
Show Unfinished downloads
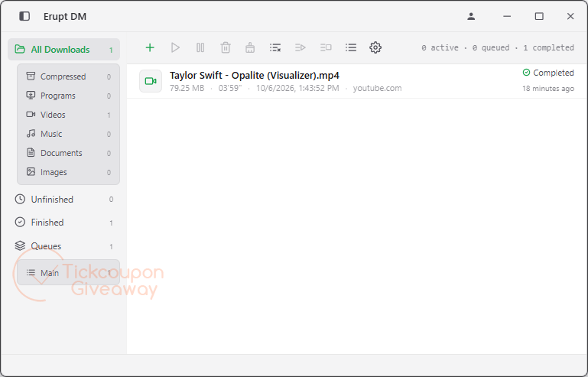pyautogui.click(x=63, y=200)
